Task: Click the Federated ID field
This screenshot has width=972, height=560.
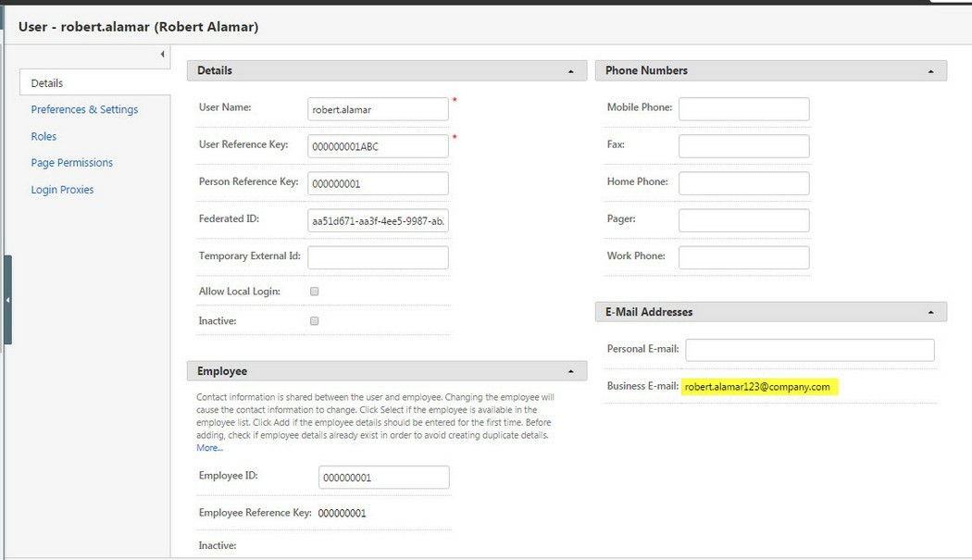Action: point(378,221)
